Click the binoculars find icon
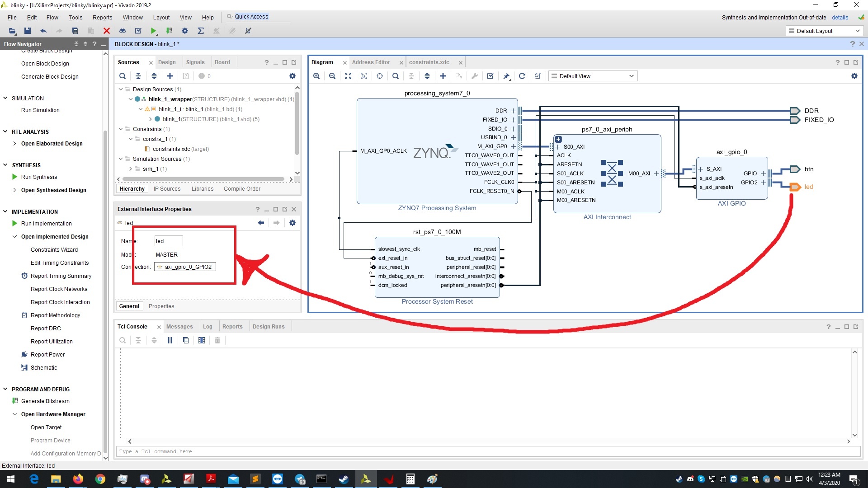Image resolution: width=868 pixels, height=488 pixels. point(123,31)
